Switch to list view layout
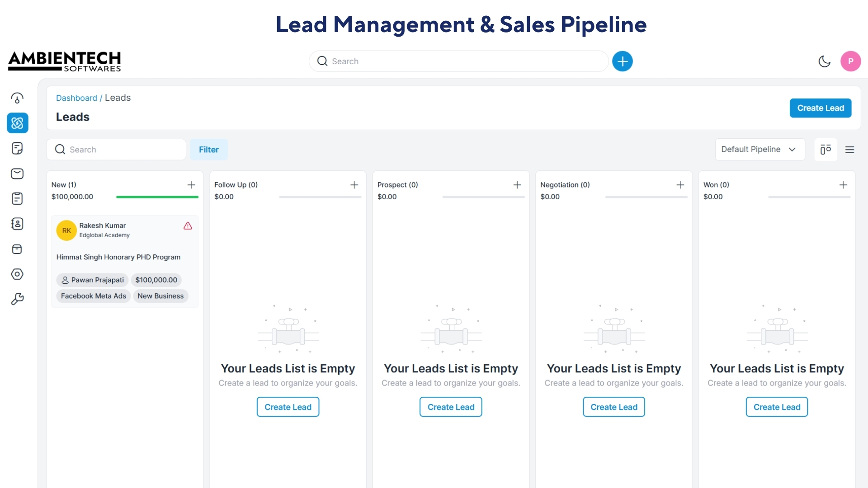This screenshot has width=868, height=488. (x=850, y=149)
